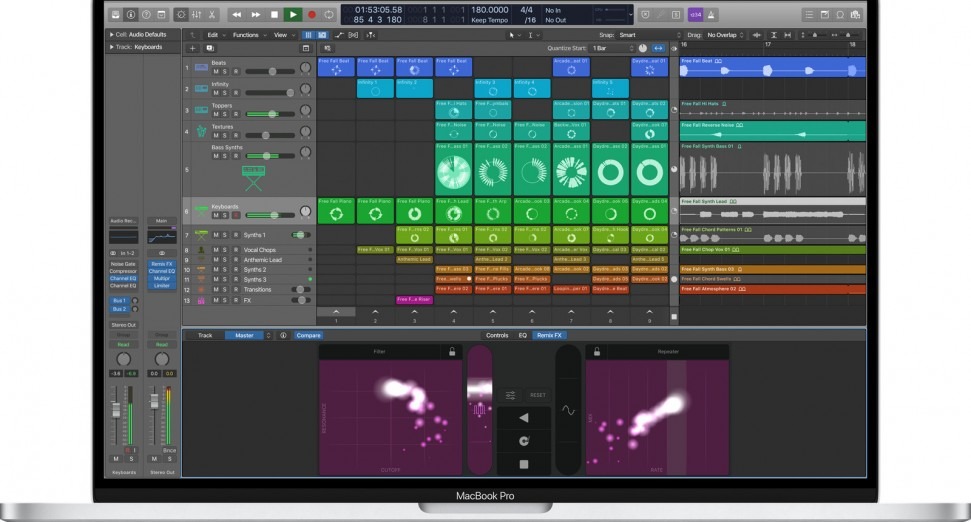Adjust the Beats track volume slider
This screenshot has width=971, height=522.
[x=272, y=72]
